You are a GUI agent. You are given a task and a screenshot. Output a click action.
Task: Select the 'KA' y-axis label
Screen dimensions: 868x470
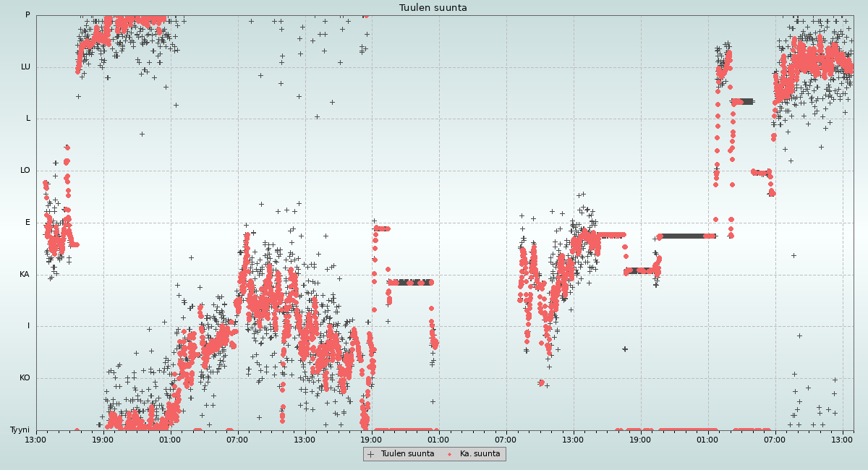[x=25, y=275]
